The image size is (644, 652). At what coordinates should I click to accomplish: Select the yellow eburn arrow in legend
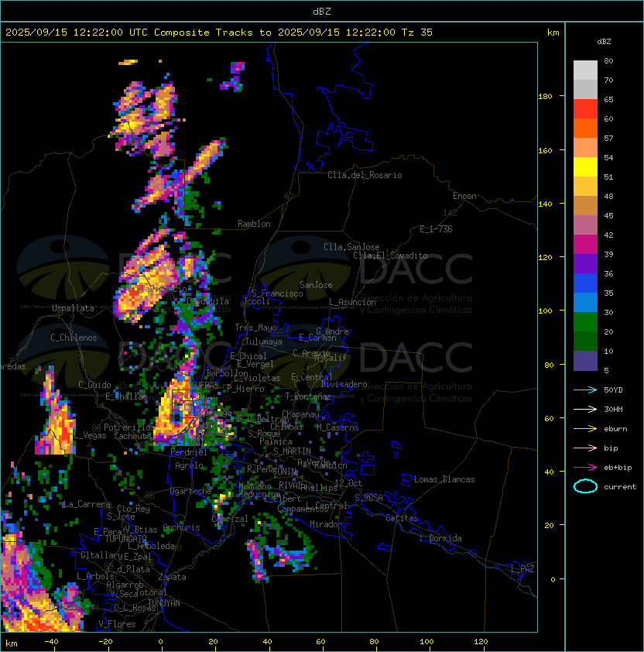585,429
